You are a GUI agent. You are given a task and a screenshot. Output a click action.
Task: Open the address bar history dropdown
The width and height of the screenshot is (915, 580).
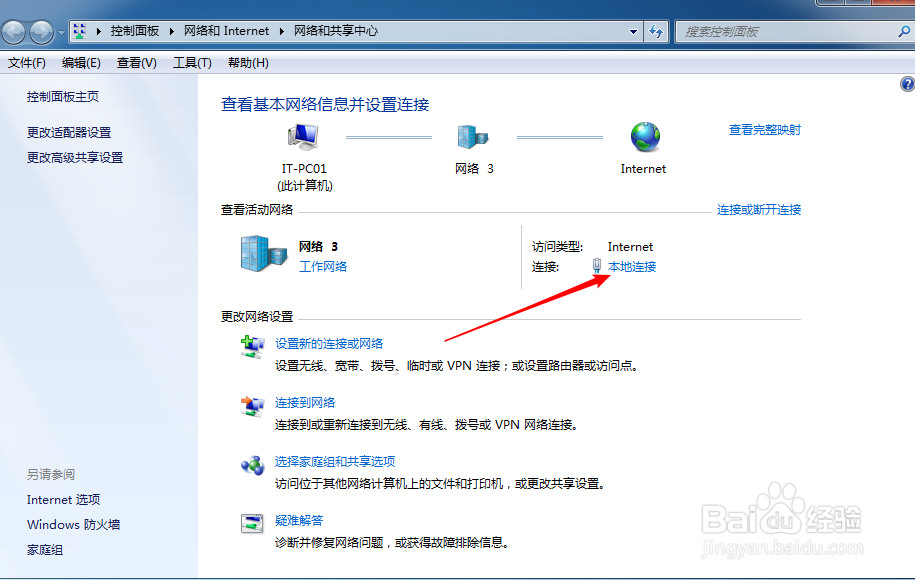coord(633,31)
